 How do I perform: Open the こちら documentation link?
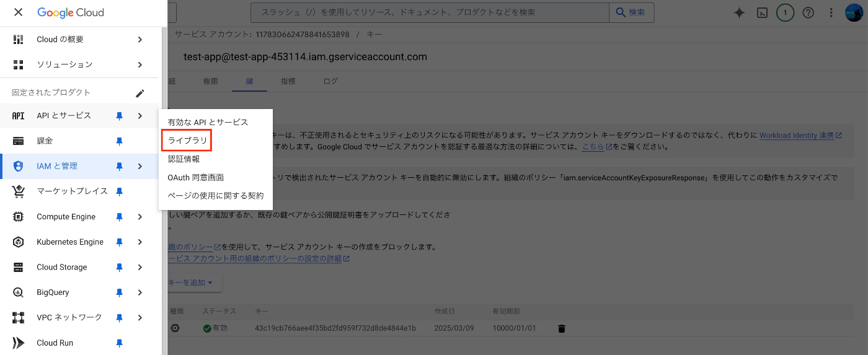click(x=597, y=147)
